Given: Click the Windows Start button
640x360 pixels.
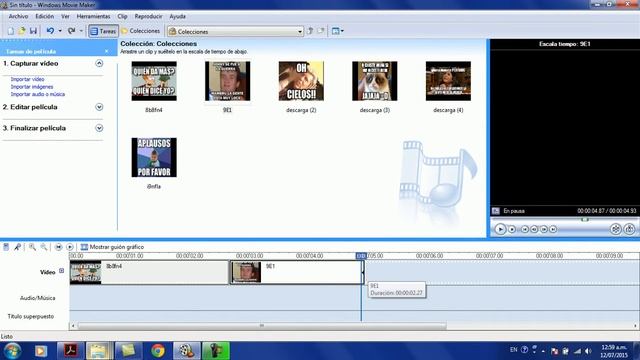Looking at the screenshot, I should coord(13,351).
